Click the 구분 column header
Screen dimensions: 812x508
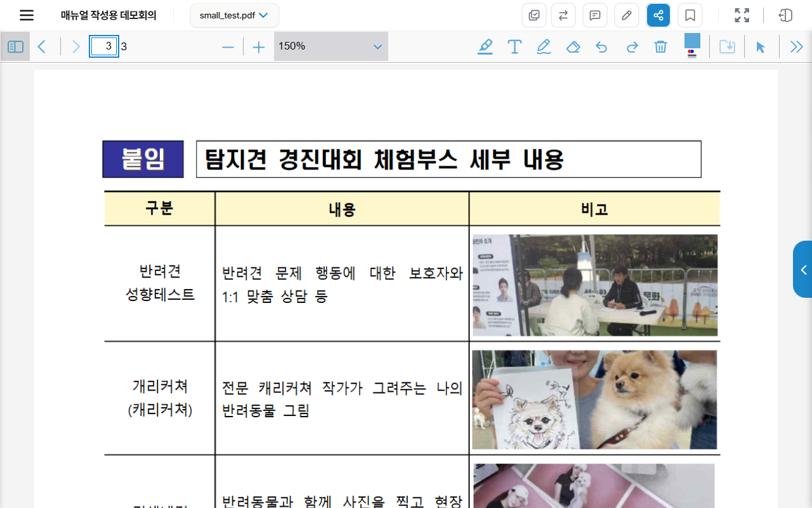point(159,208)
